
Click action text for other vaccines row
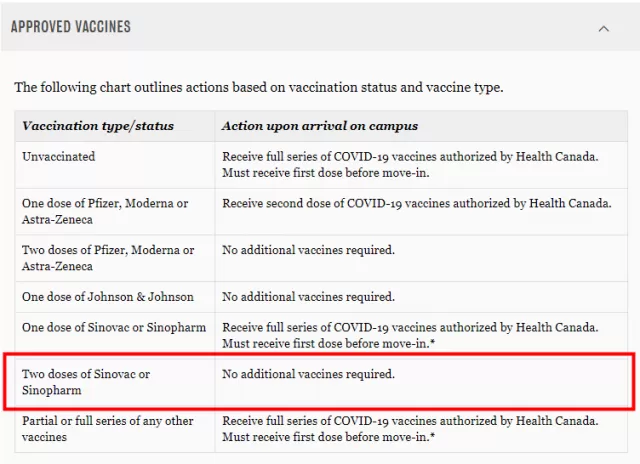click(410, 429)
